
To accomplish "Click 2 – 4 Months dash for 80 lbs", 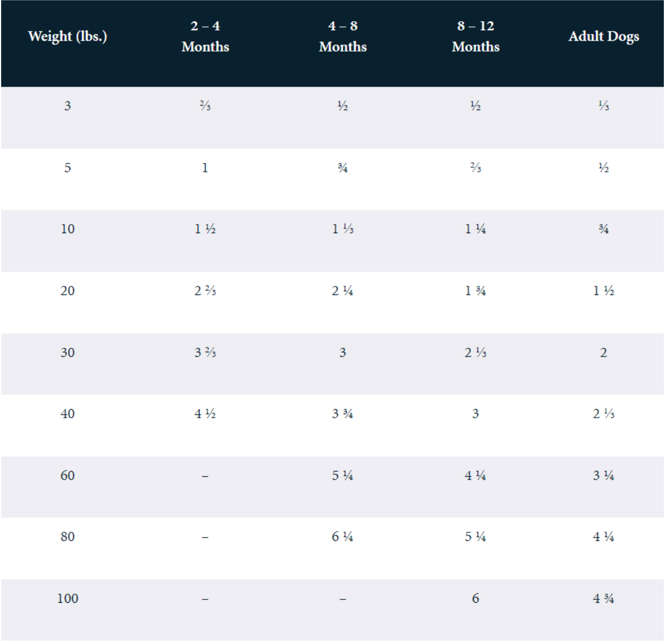I will click(205, 537).
